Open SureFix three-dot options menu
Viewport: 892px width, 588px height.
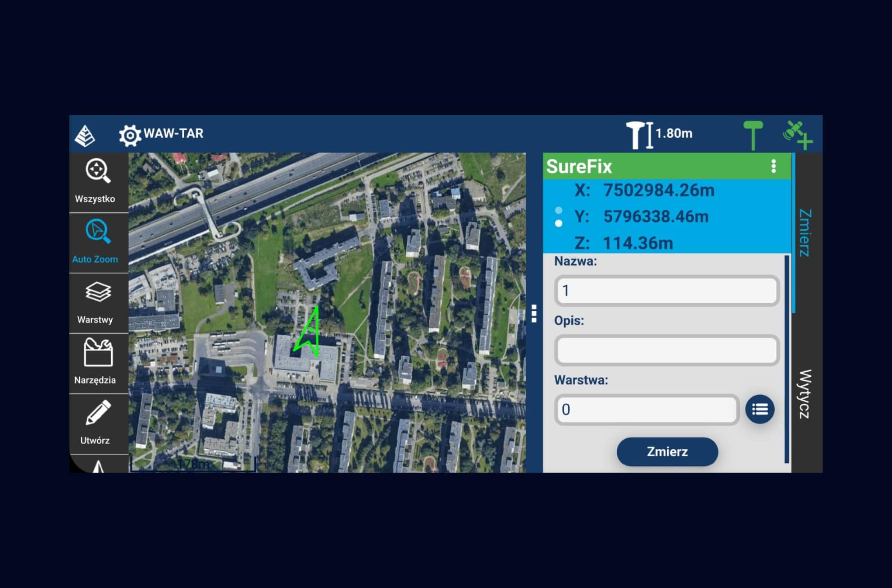click(774, 166)
